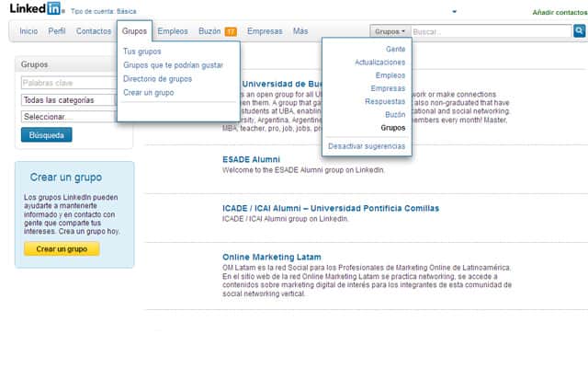Open the Buzón menu
588x368 pixels.
click(x=209, y=31)
